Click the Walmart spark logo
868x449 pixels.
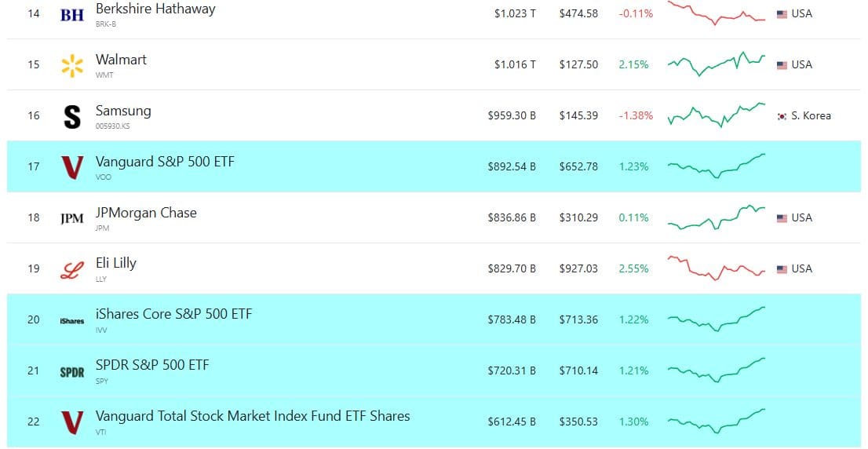72,66
